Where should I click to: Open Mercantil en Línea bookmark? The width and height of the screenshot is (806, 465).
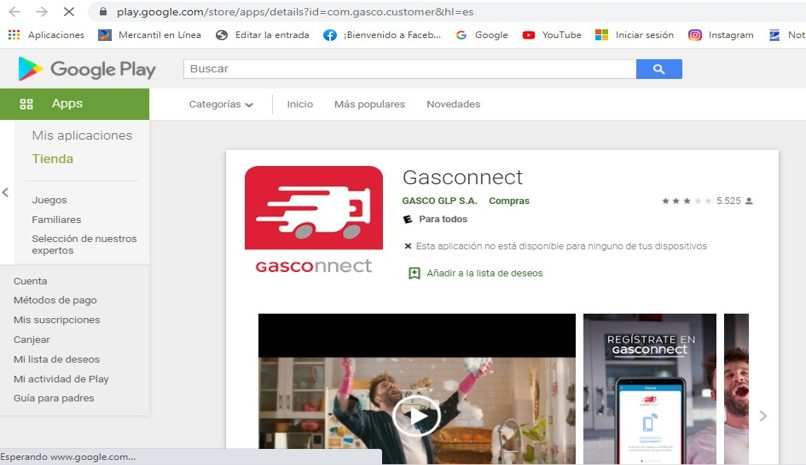point(150,35)
